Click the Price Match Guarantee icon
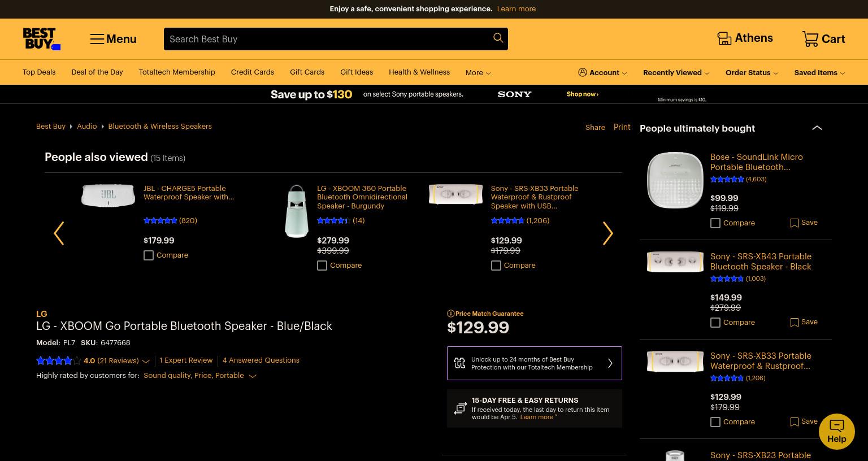The height and width of the screenshot is (461, 868). point(450,314)
